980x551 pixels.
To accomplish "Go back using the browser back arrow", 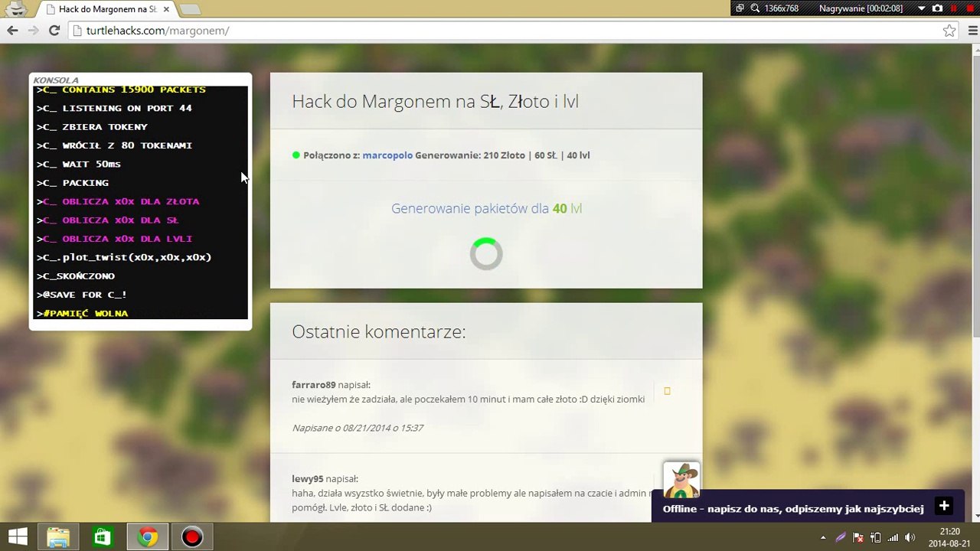I will [12, 31].
